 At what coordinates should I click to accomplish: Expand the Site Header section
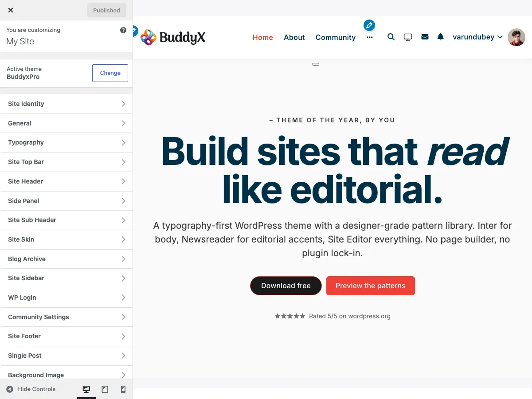pos(66,181)
